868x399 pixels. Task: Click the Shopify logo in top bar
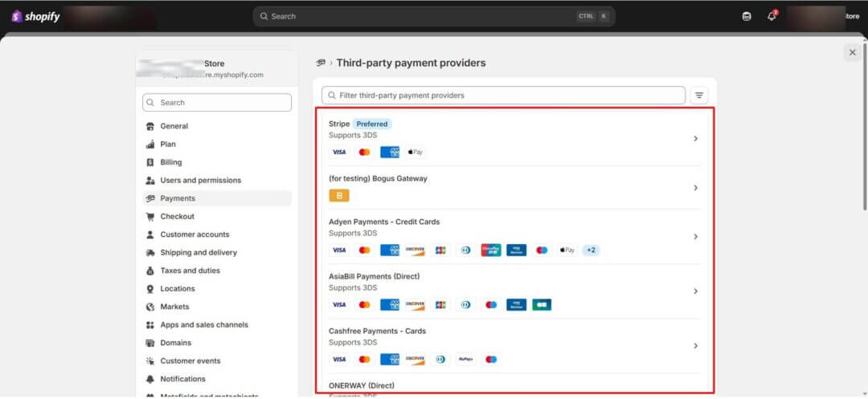coord(35,16)
